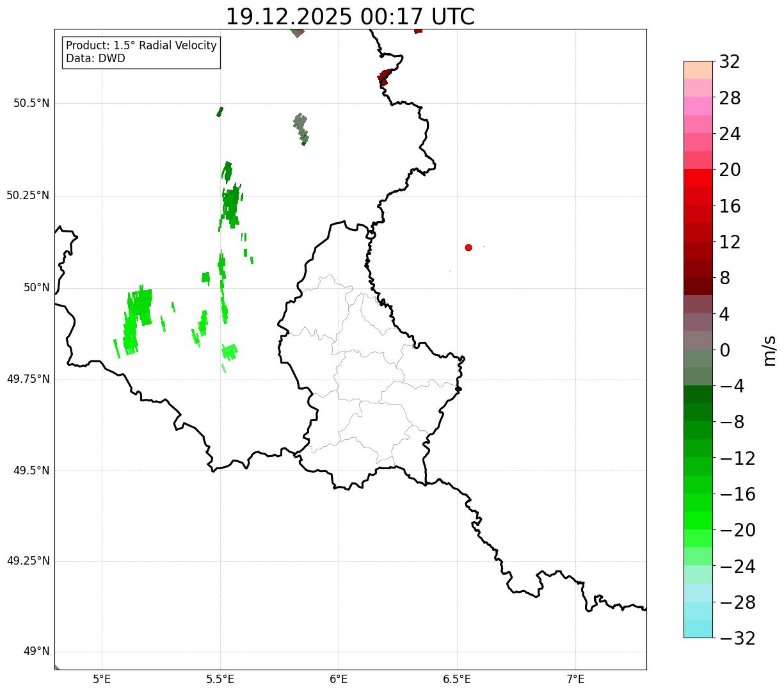Click the 49.75°N latitude label
Screen dimensions: 784x692
(28, 379)
